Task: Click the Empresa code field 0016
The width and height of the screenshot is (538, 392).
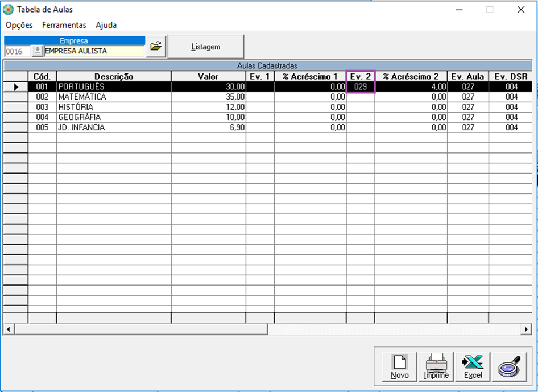Action: pyautogui.click(x=18, y=51)
